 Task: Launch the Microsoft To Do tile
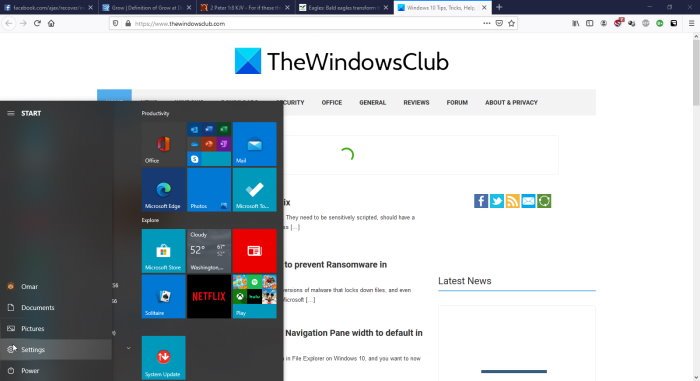pyautogui.click(x=254, y=189)
